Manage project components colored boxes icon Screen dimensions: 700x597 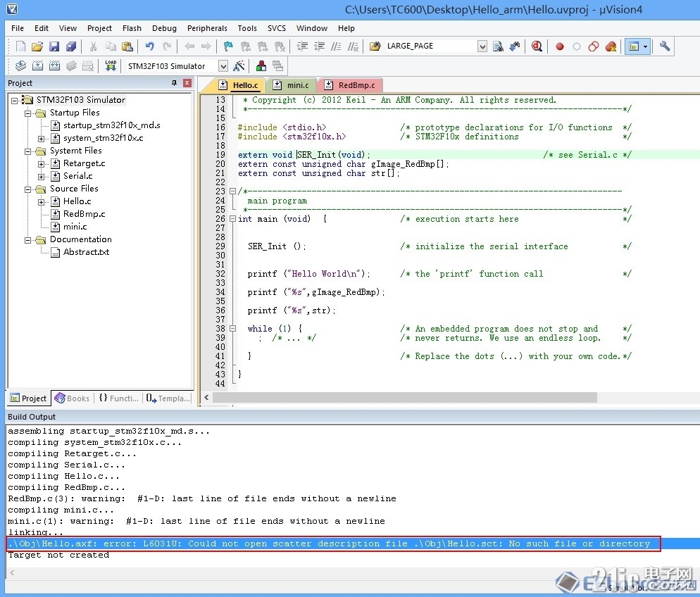point(261,66)
